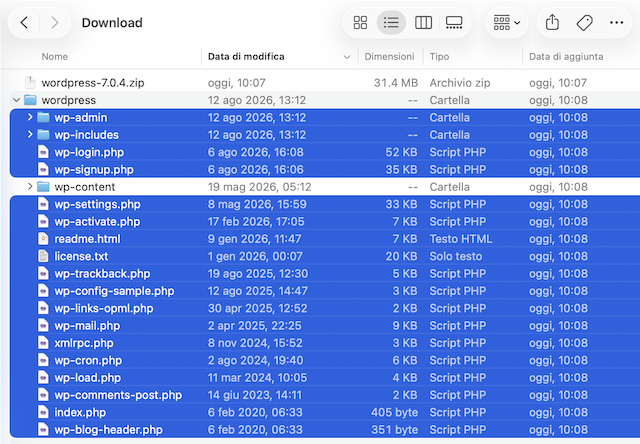Open the more actions ellipsis menu
640x444 pixels.
tap(616, 22)
